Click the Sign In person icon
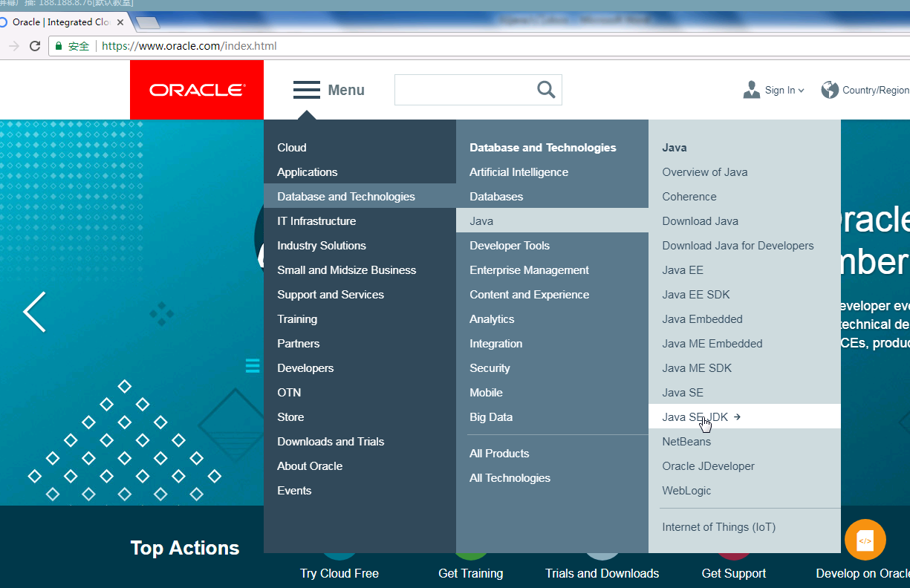This screenshot has width=910, height=588. point(751,90)
